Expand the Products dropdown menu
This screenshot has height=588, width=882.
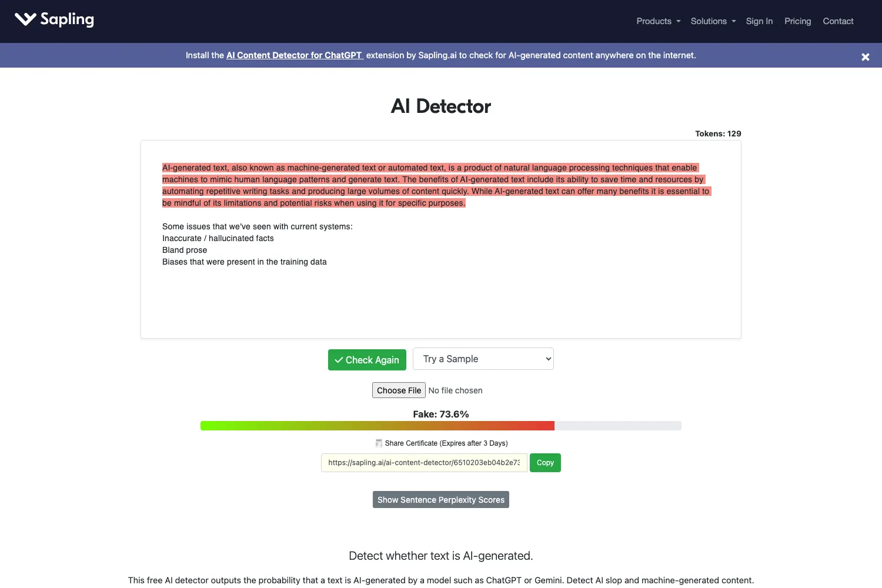point(659,21)
